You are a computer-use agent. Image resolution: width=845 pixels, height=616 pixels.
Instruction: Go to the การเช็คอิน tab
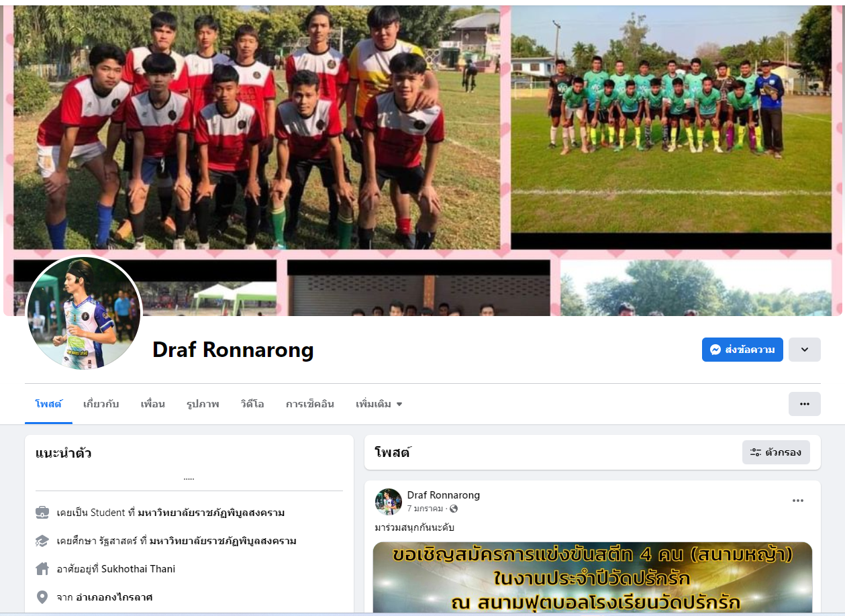point(310,404)
